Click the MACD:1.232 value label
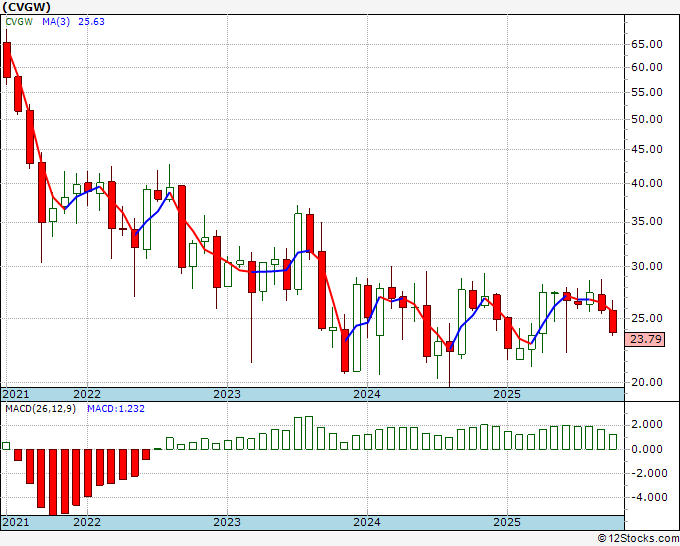The height and width of the screenshot is (546, 680). click(x=116, y=409)
